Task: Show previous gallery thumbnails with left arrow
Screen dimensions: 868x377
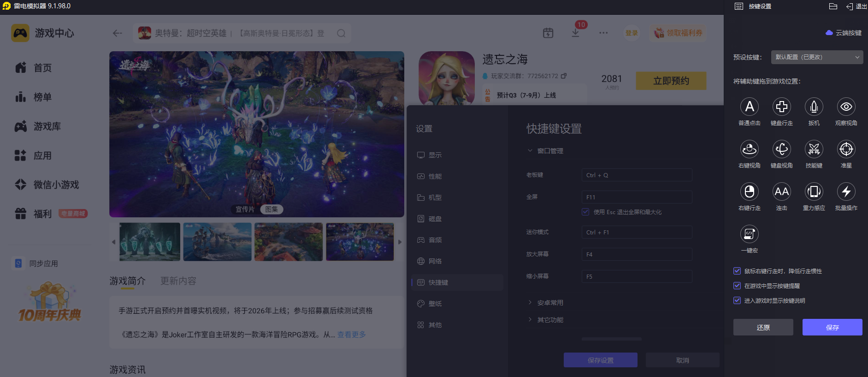Action: coord(114,242)
